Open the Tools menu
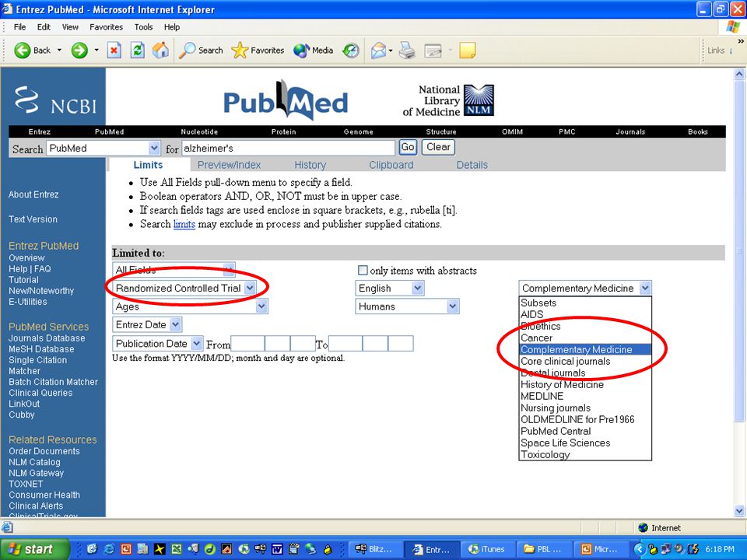Viewport: 747px width, 560px height. point(143,27)
